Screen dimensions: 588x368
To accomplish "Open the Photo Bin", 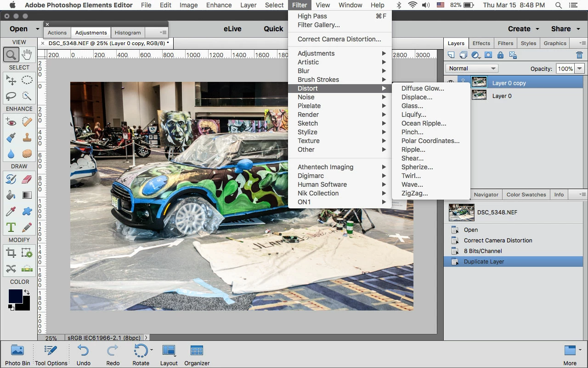I will click(x=17, y=355).
